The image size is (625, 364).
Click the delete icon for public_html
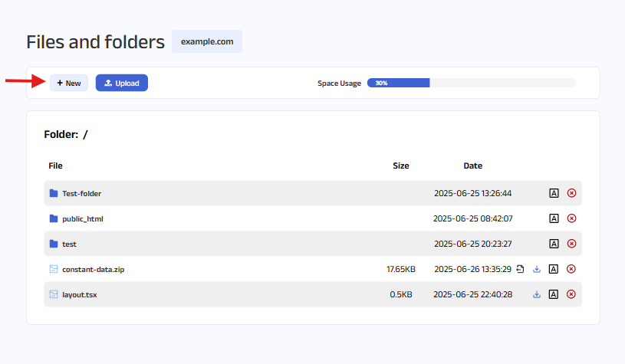[571, 218]
